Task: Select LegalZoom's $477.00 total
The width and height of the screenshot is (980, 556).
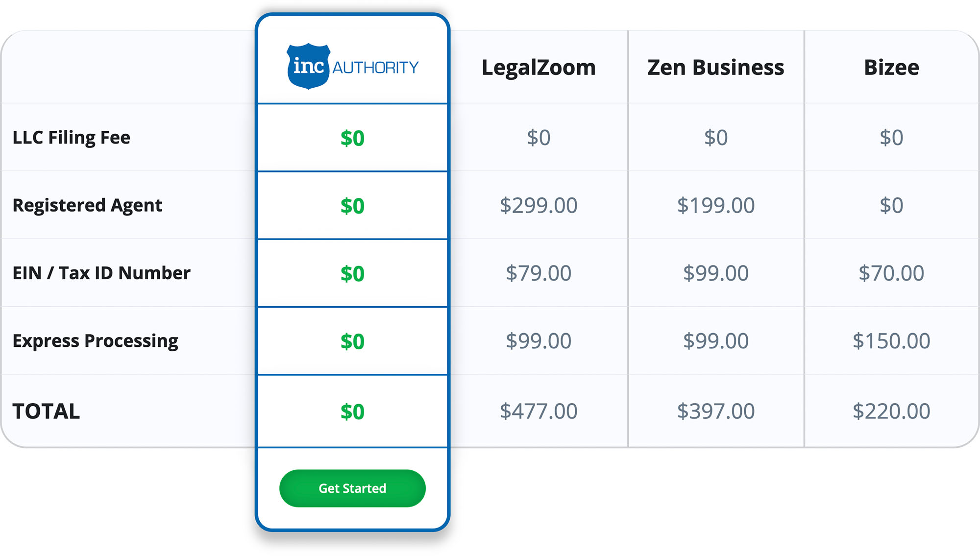Action: pos(539,411)
